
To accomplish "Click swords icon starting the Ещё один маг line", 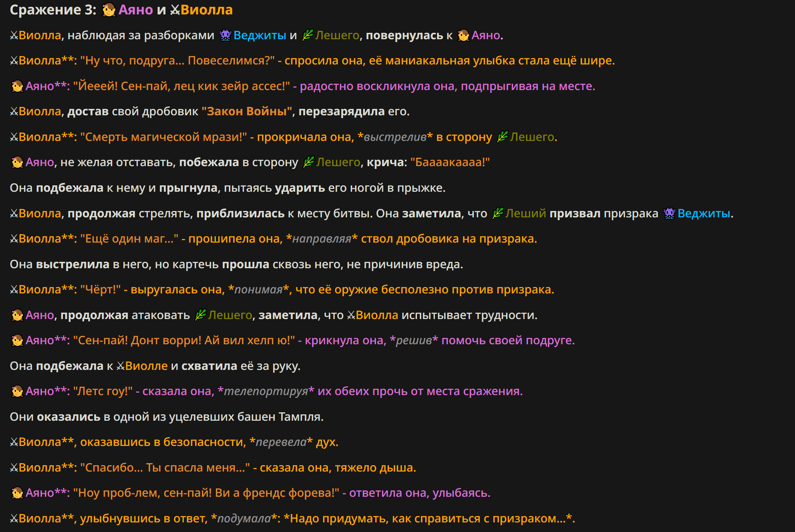I will [14, 239].
